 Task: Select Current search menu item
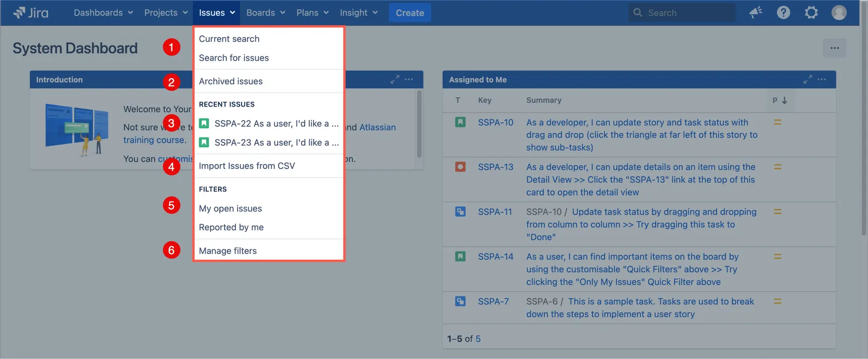pyautogui.click(x=269, y=39)
